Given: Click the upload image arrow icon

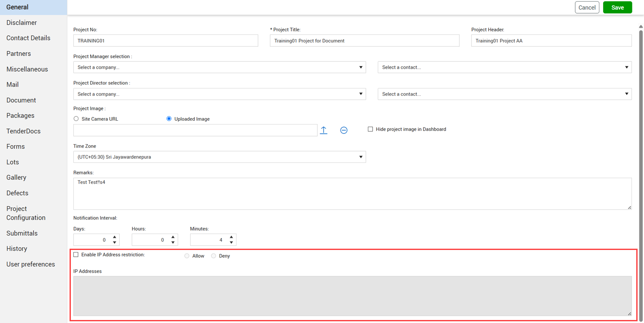Looking at the screenshot, I should coord(324,130).
